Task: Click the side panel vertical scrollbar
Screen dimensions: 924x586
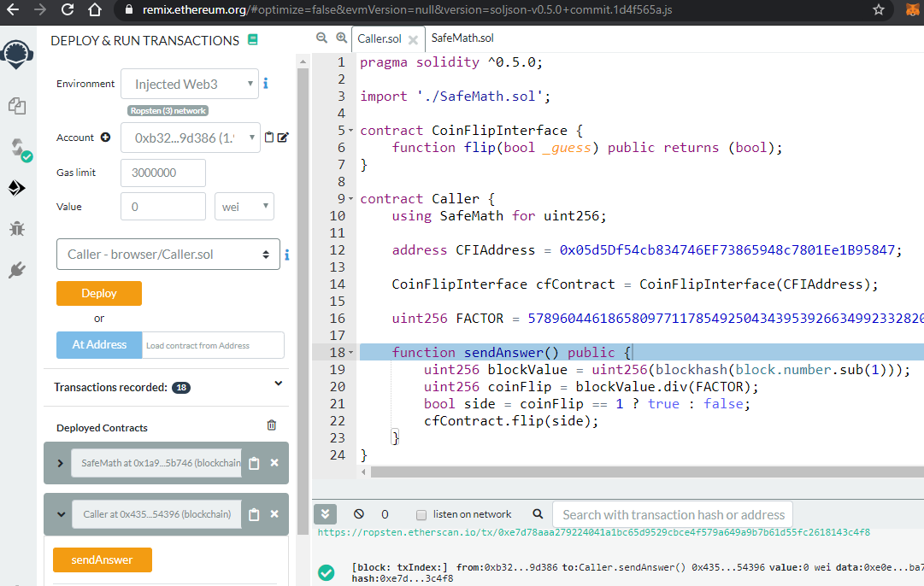Action: pyautogui.click(x=303, y=302)
